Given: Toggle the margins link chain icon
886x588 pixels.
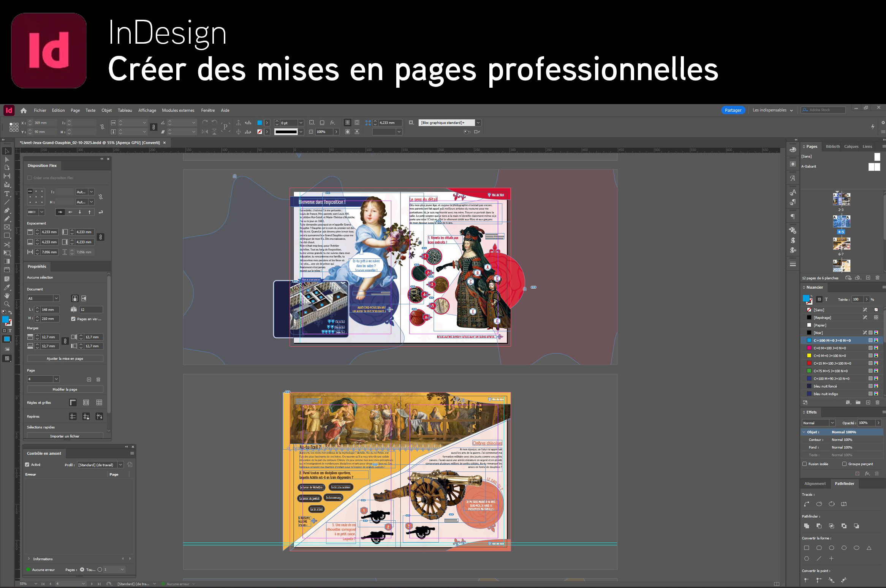Looking at the screenshot, I should (65, 341).
